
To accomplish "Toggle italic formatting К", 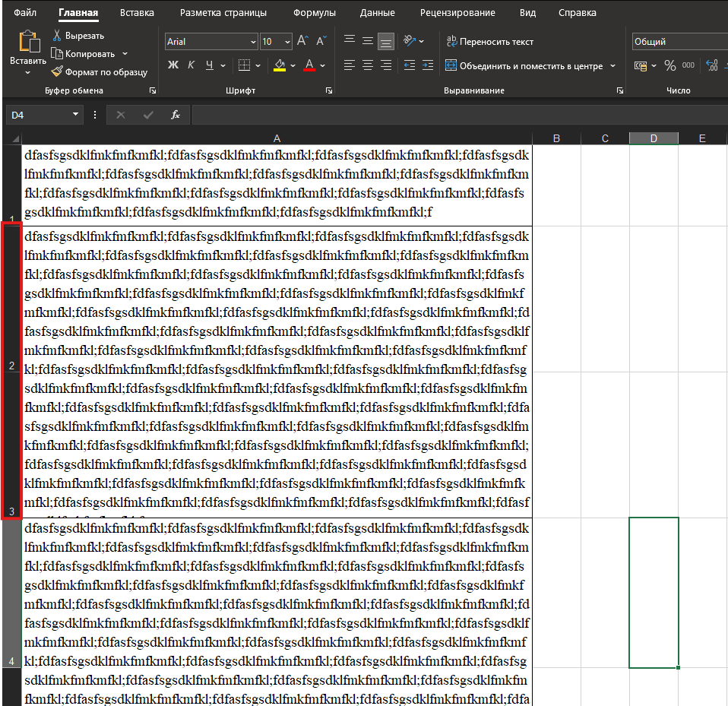I will click(x=191, y=65).
